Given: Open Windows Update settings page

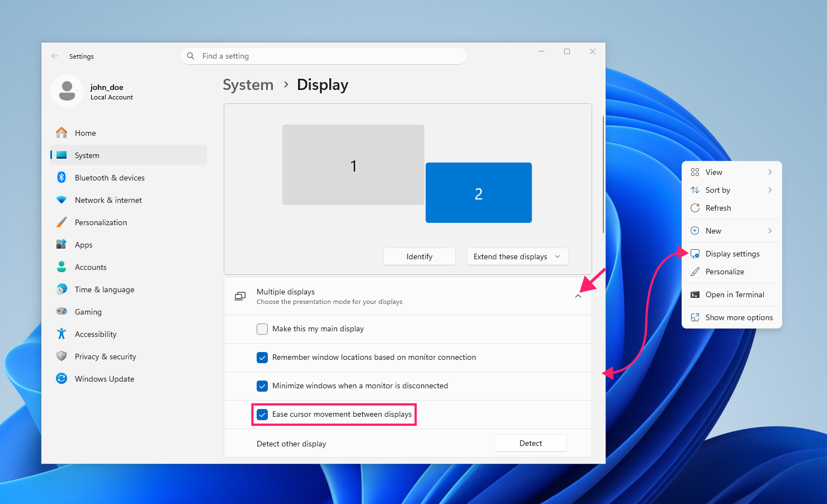Looking at the screenshot, I should (129, 379).
